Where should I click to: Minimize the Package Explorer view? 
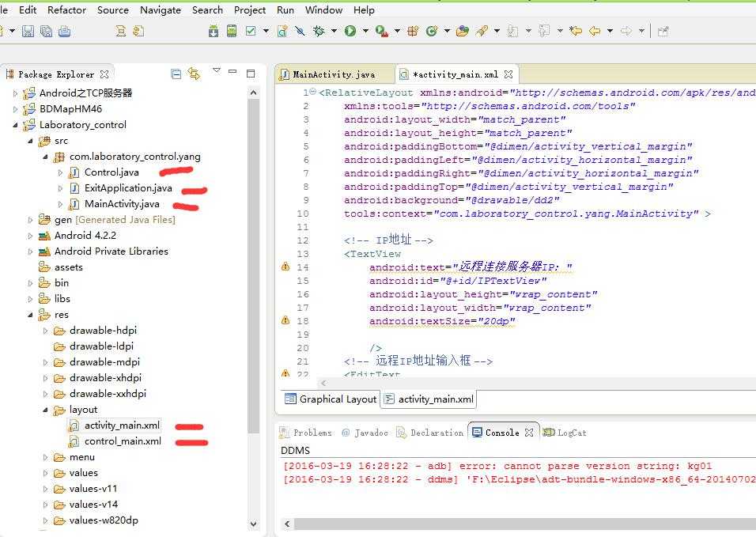(232, 72)
